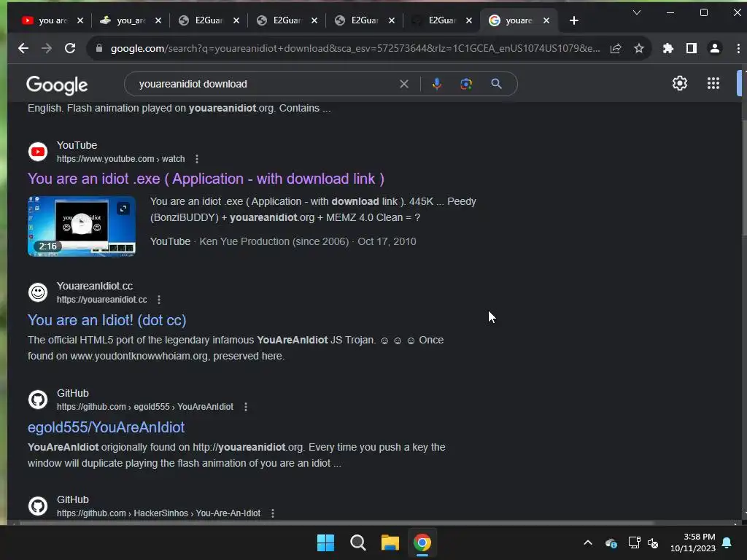747x560 pixels.
Task: Open Google quick settings gear
Action: tap(679, 83)
